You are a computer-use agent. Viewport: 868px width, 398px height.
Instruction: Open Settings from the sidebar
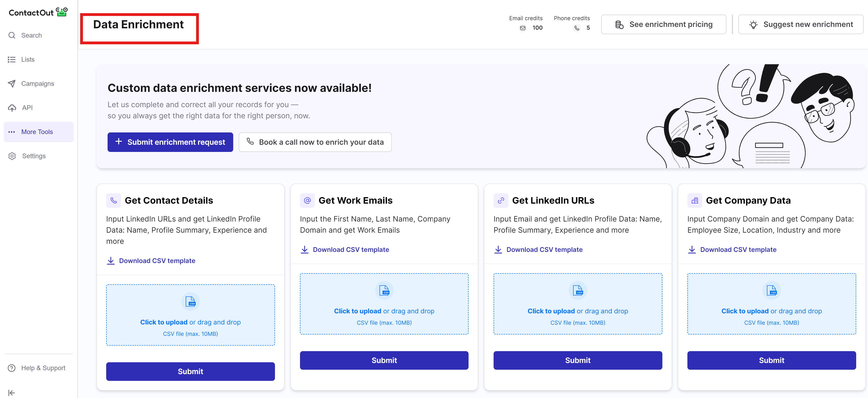pos(34,156)
